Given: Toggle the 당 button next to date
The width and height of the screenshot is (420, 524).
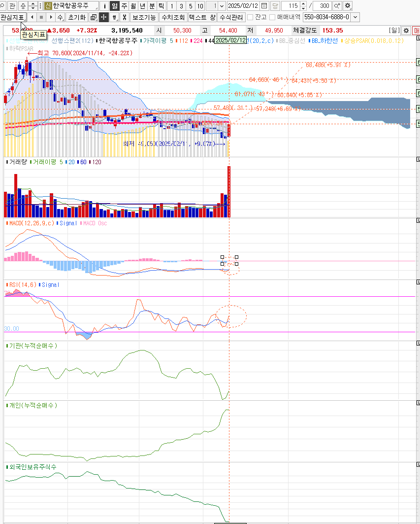Looking at the screenshot, I should tap(275, 6).
